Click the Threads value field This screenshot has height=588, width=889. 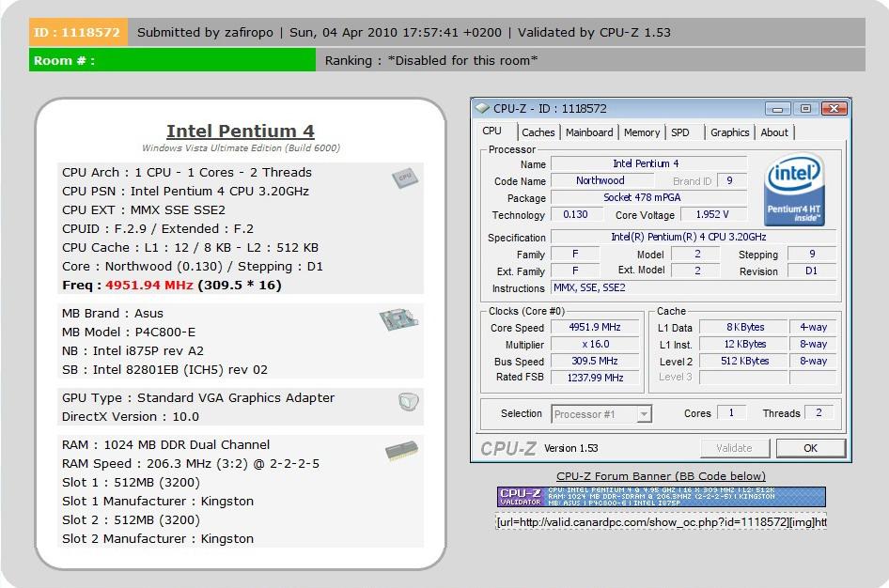click(819, 413)
